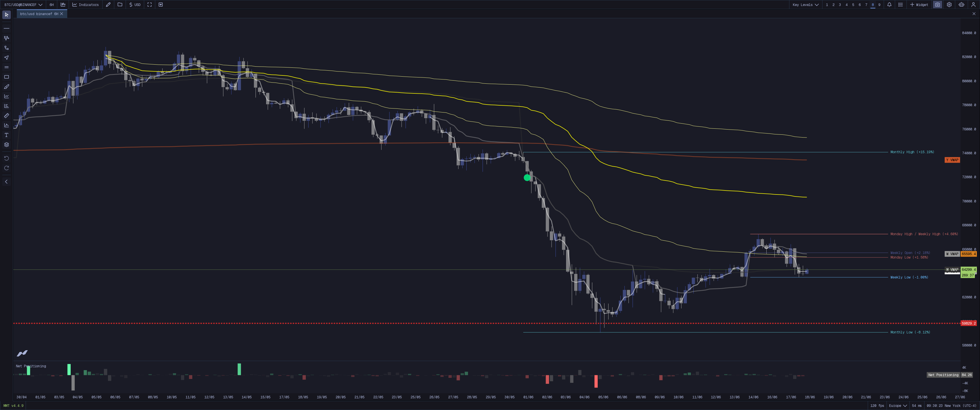Image resolution: width=980 pixels, height=410 pixels.
Task: Click the green circle marker on chart
Action: (x=527, y=178)
